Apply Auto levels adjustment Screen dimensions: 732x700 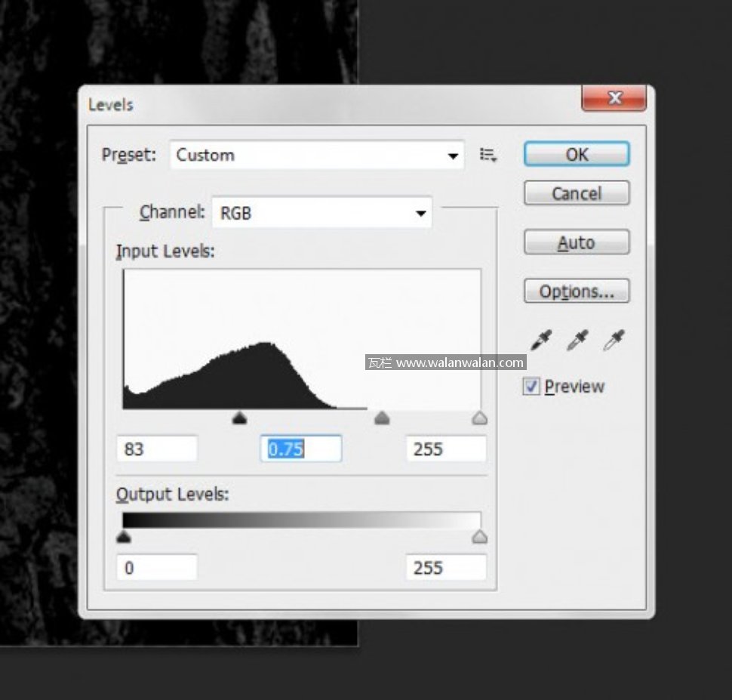pyautogui.click(x=577, y=242)
